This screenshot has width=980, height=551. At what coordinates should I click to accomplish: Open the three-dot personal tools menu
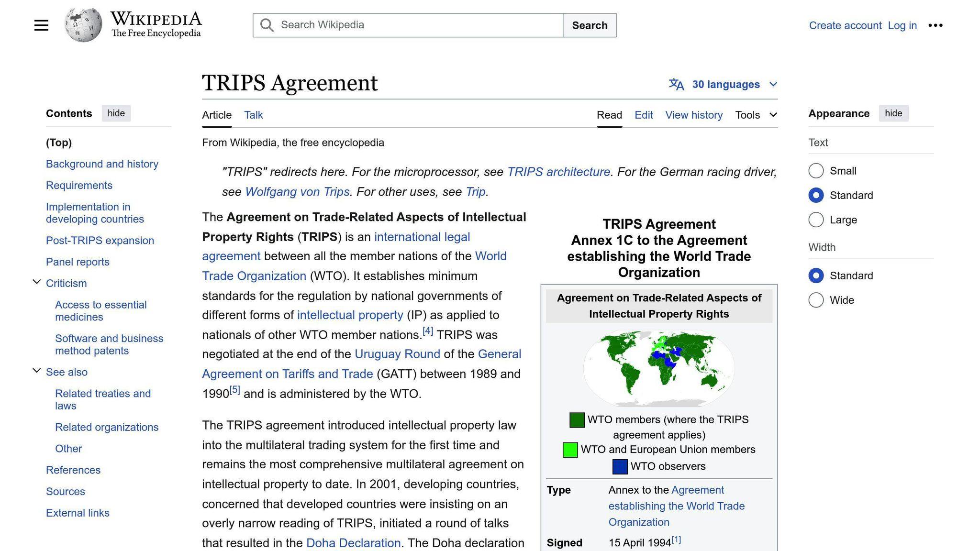[x=935, y=25]
